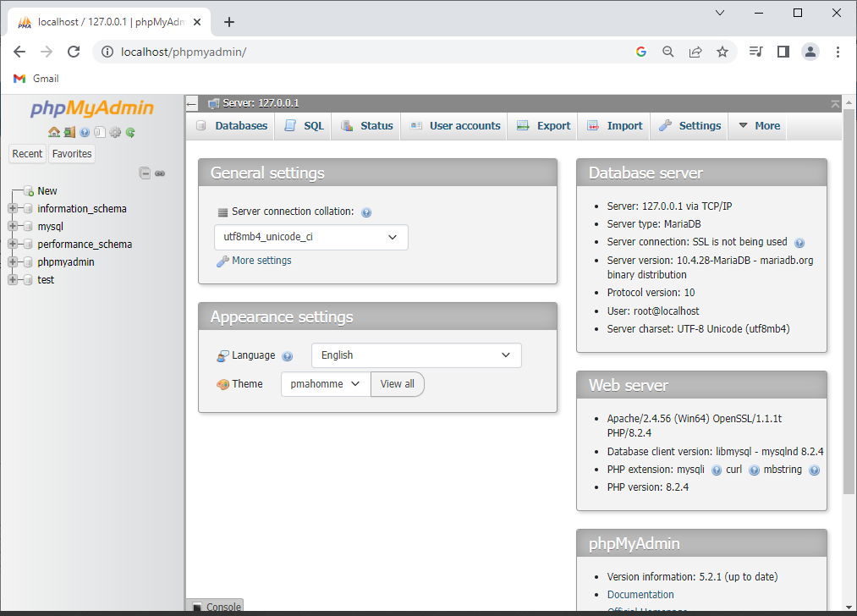Click the browser back arrow
Screen dimensions: 857x616
pyautogui.click(x=19, y=52)
